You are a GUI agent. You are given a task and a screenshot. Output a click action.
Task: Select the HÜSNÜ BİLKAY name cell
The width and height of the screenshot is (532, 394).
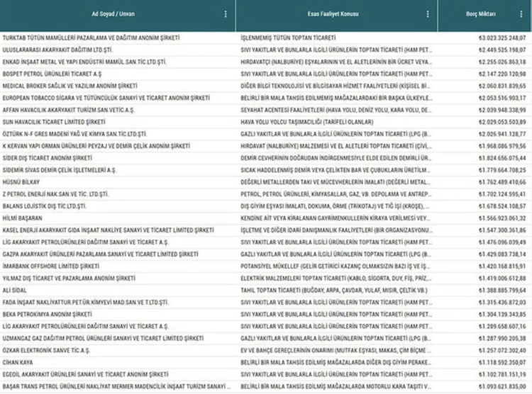point(21,182)
